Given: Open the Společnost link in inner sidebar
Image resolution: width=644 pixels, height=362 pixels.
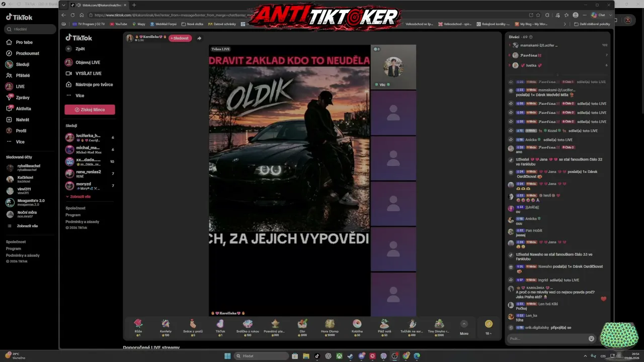Looking at the screenshot, I should 75,208.
